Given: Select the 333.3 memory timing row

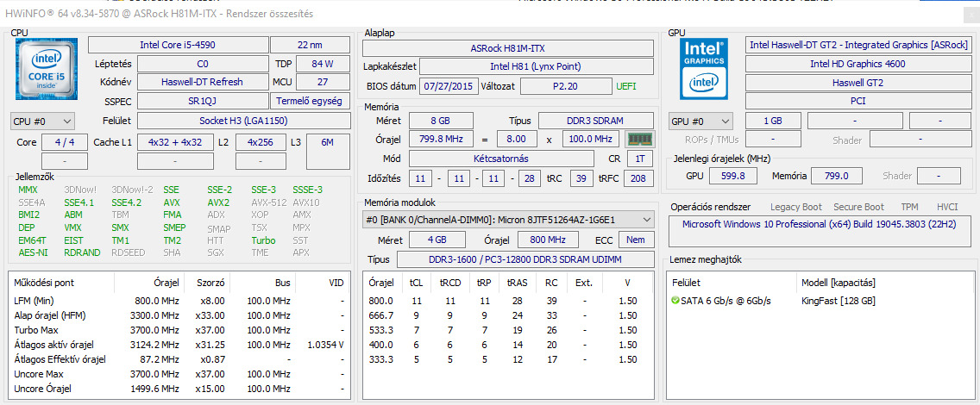Looking at the screenshot, I should (507, 359).
